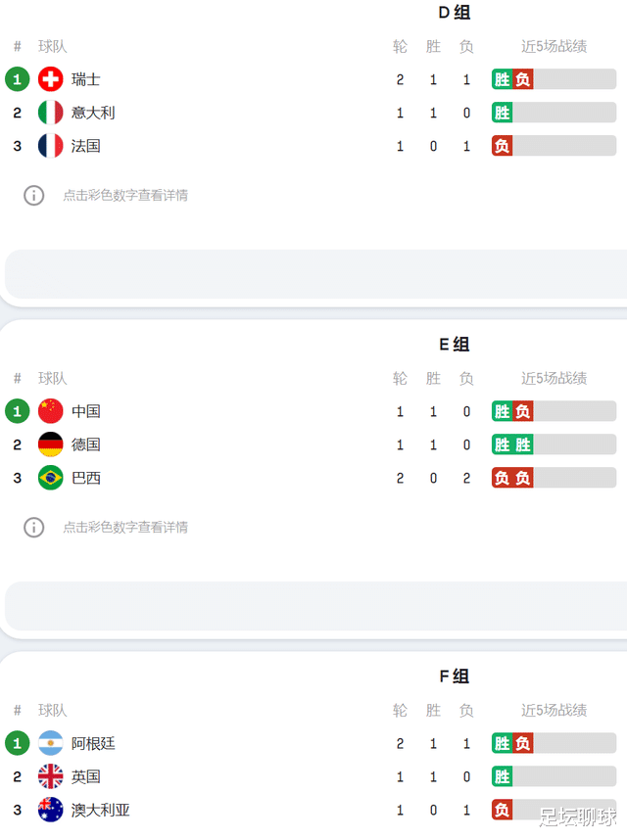Click the Argentina flag icon
This screenshot has height=840, width=627.
point(50,744)
